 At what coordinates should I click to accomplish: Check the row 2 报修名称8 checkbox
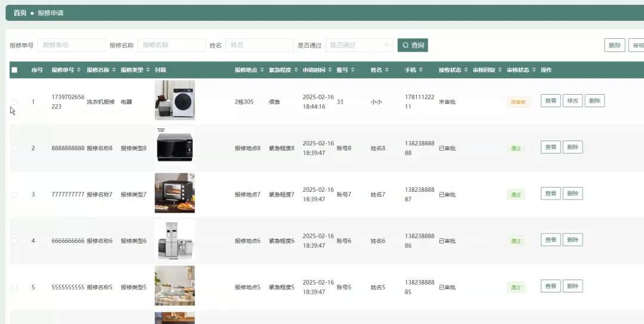[14, 148]
